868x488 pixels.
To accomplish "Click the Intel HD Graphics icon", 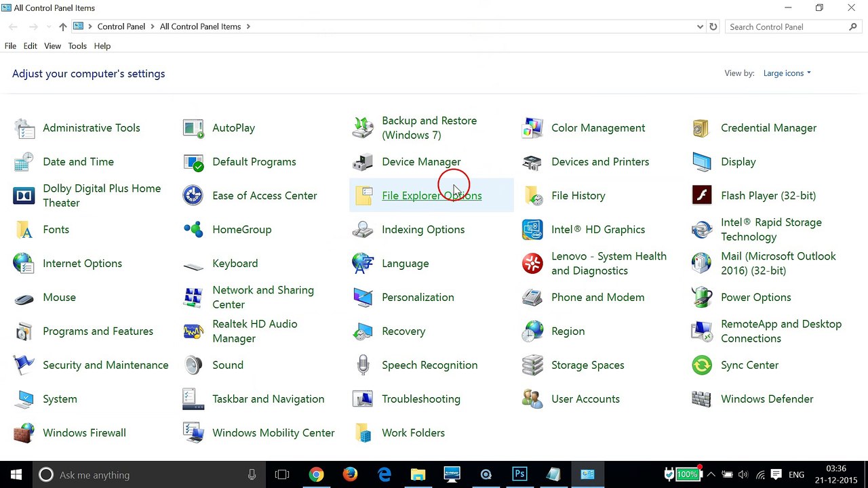I will (x=532, y=230).
